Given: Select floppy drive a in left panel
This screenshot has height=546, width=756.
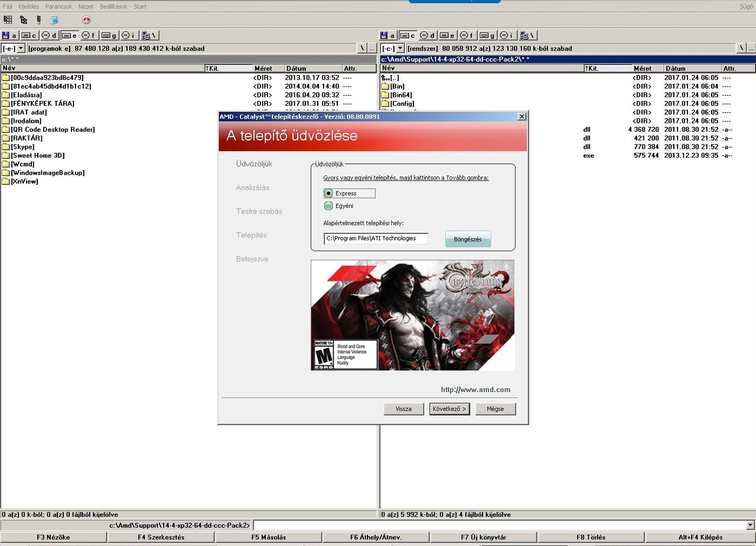Looking at the screenshot, I should click(10, 35).
